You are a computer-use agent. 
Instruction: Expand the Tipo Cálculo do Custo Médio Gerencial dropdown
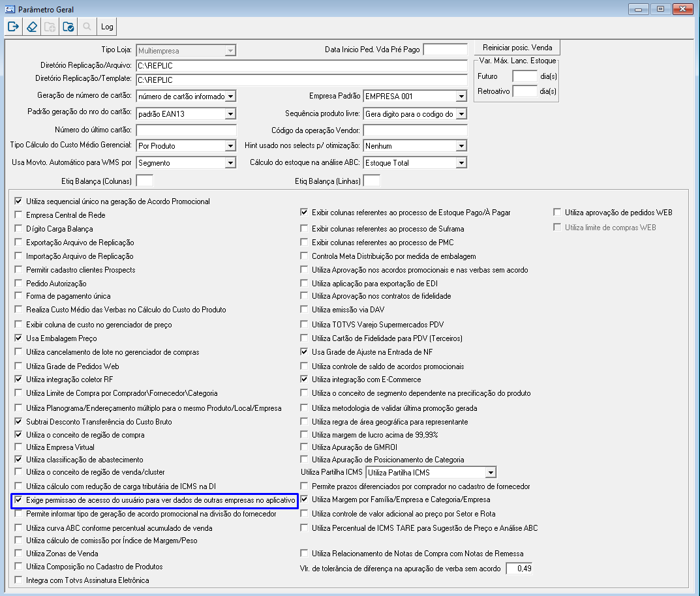point(230,145)
